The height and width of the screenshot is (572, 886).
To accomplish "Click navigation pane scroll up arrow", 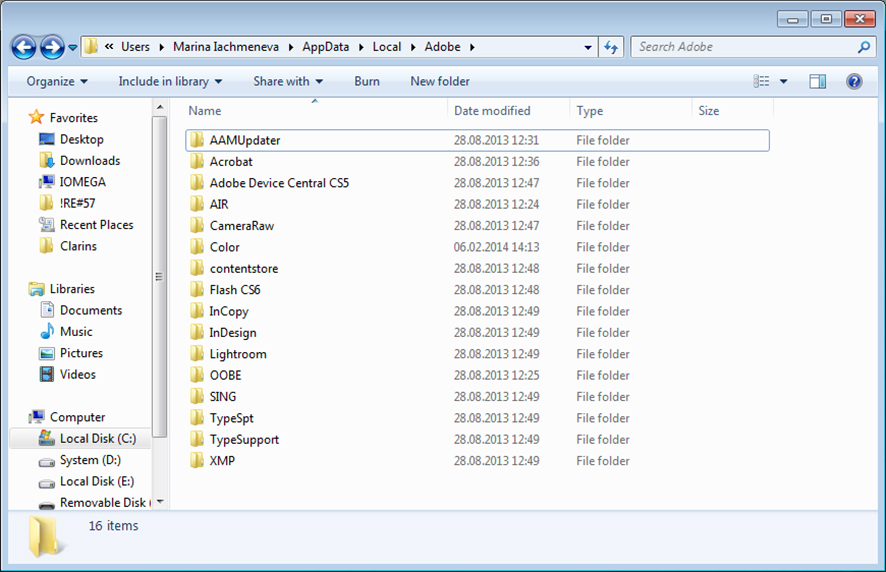I will click(x=160, y=107).
